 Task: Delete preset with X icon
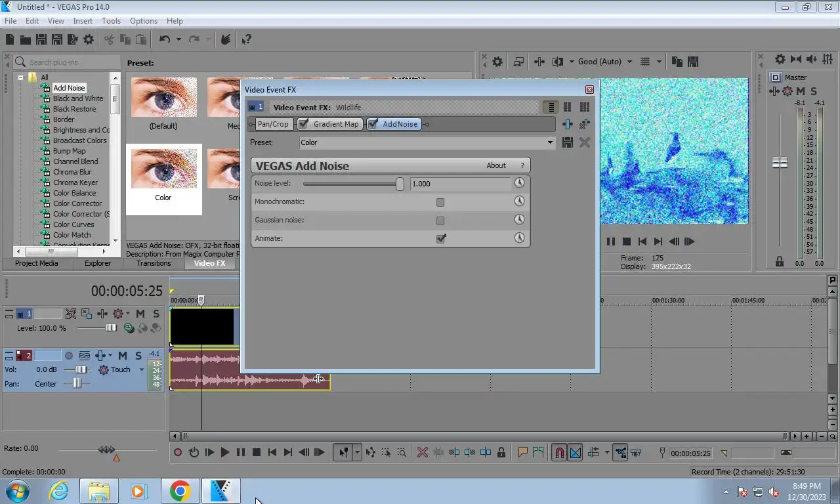click(x=584, y=142)
